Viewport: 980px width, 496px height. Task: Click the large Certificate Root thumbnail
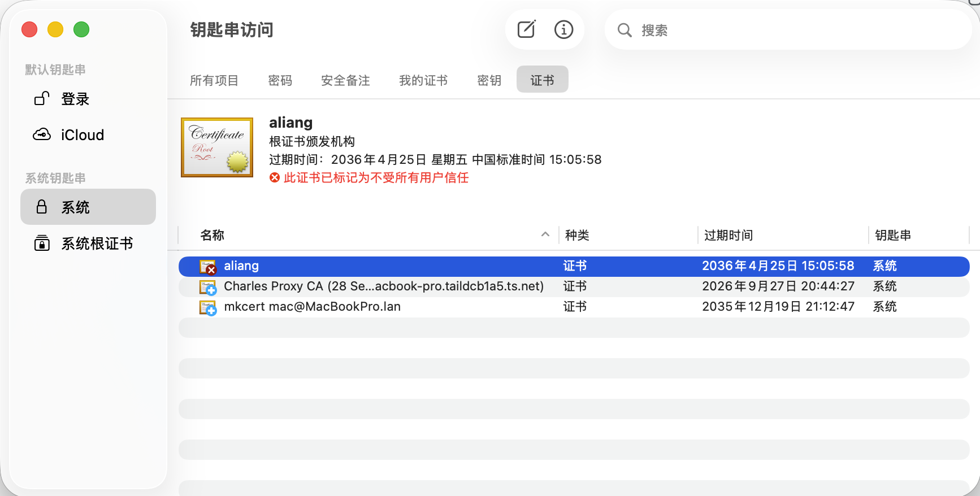217,147
